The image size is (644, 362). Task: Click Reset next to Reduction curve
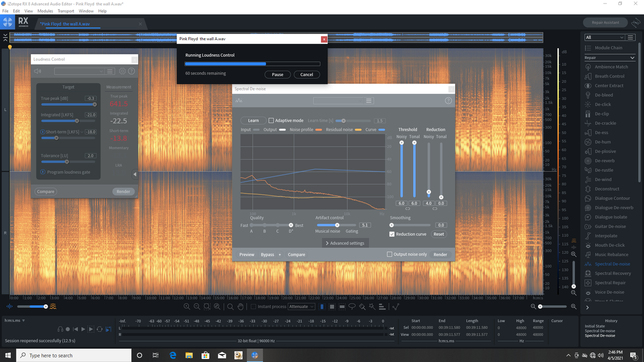(439, 234)
